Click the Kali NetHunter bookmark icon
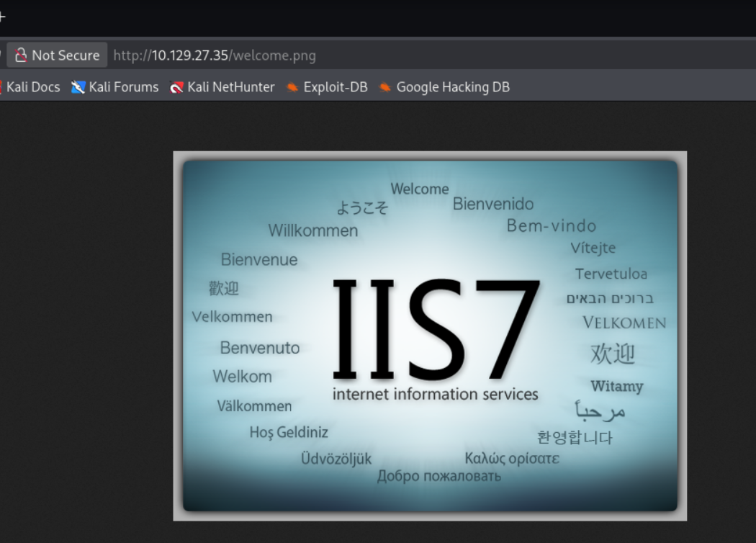Image resolution: width=756 pixels, height=543 pixels. [x=176, y=87]
